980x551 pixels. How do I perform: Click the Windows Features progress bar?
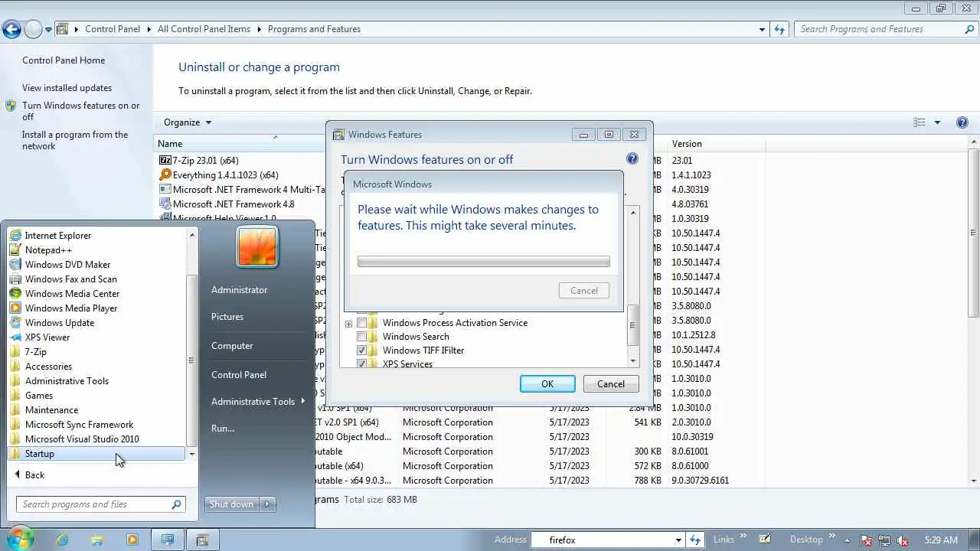point(484,262)
